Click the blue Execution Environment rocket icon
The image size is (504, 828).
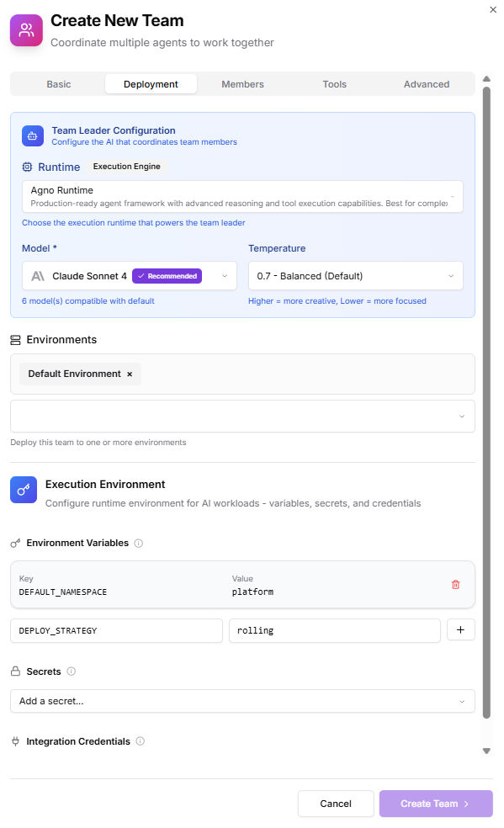(23, 489)
